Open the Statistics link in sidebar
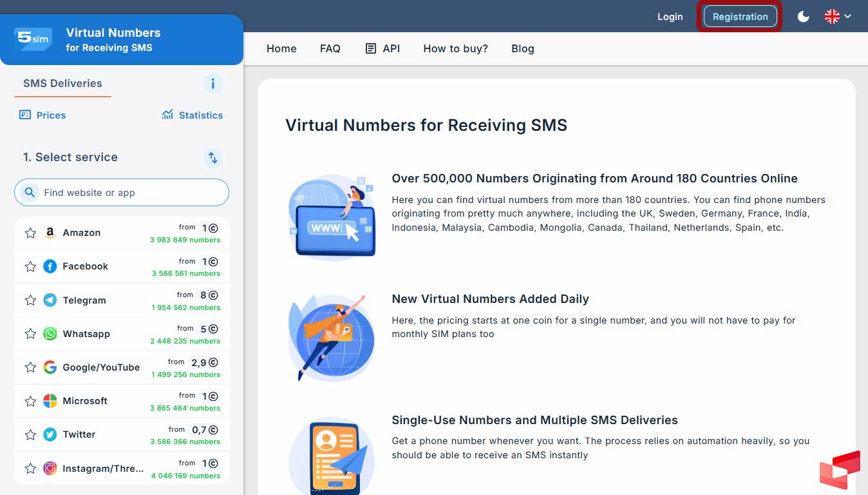The height and width of the screenshot is (495, 868). [x=192, y=115]
